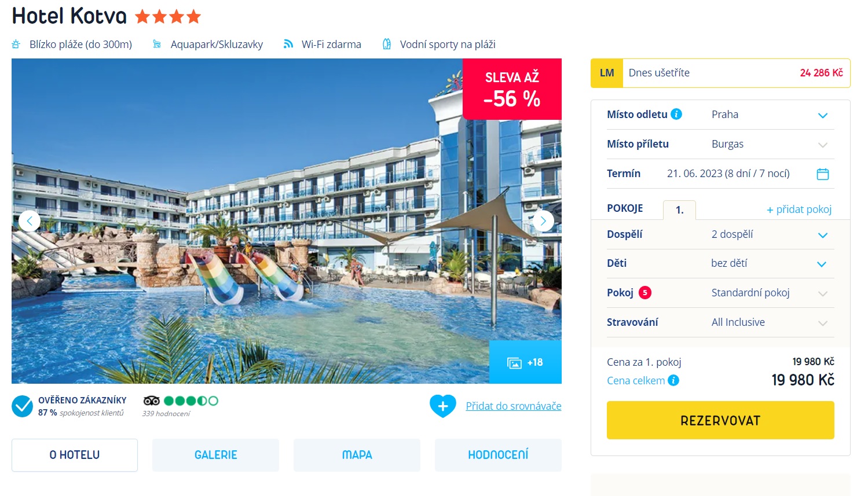Click the red 5 badge beside Pokoj
Viewport: 868px width, 496px height.
(x=645, y=293)
